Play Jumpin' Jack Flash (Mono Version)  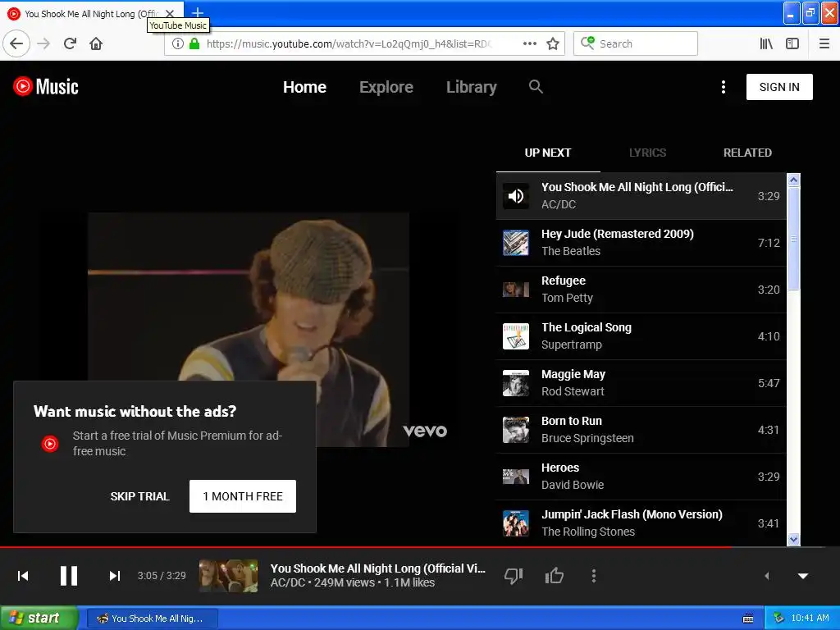click(x=641, y=523)
